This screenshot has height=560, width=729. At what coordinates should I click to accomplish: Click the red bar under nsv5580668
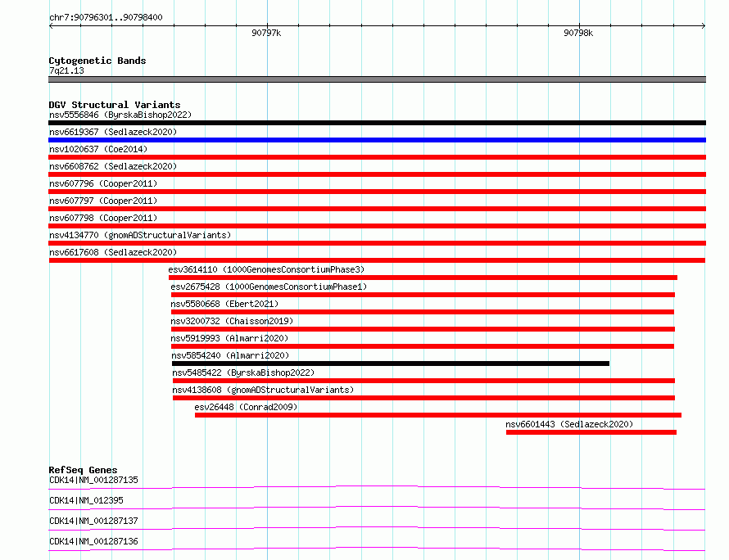[x=423, y=312]
